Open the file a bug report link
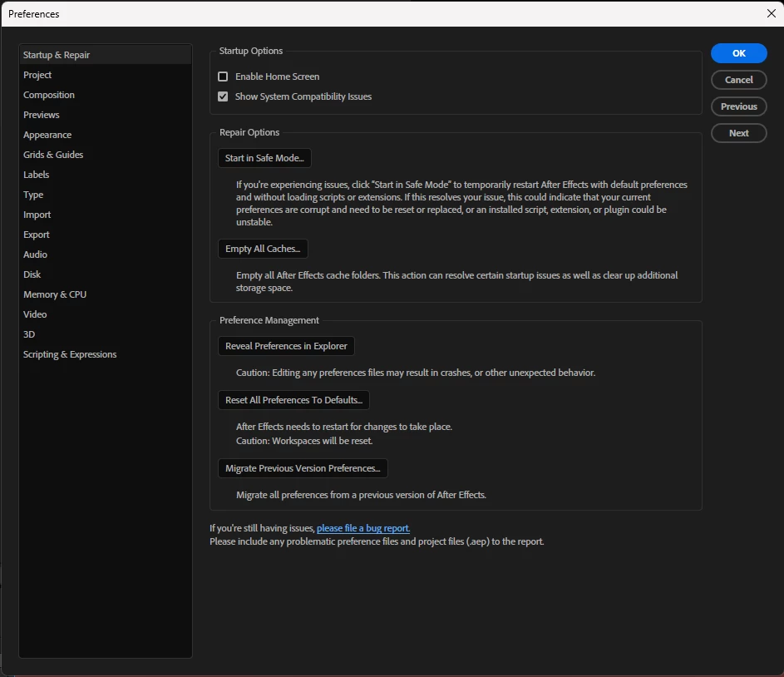This screenshot has width=784, height=677. tap(363, 528)
